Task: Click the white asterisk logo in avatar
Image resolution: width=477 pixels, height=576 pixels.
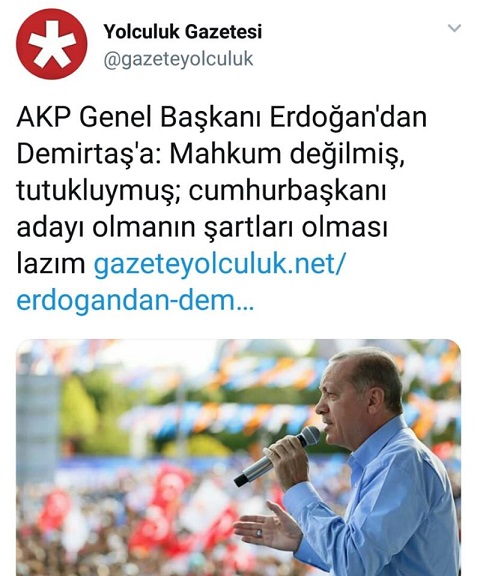Action: click(52, 45)
